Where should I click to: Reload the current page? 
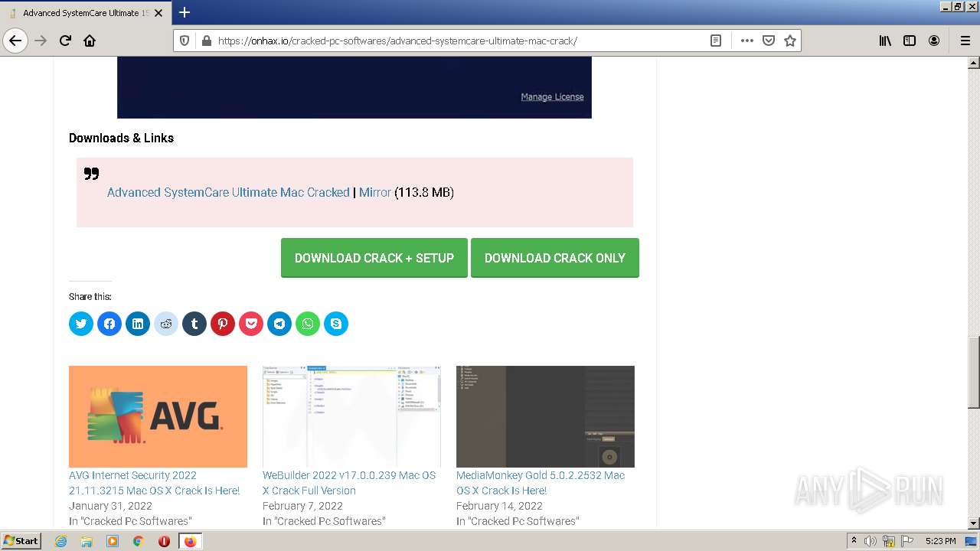(x=65, y=41)
